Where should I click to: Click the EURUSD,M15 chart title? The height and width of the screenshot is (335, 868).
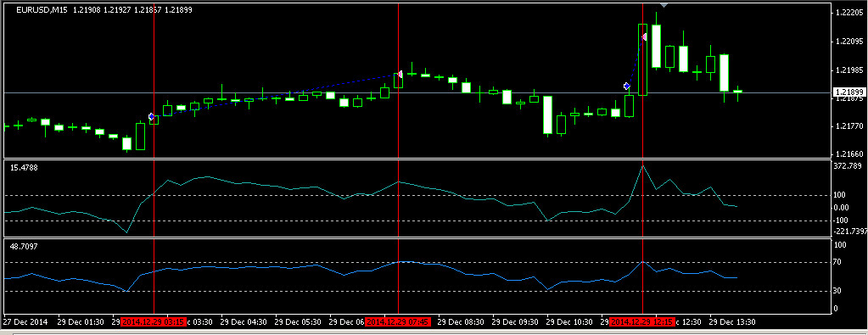pyautogui.click(x=42, y=10)
